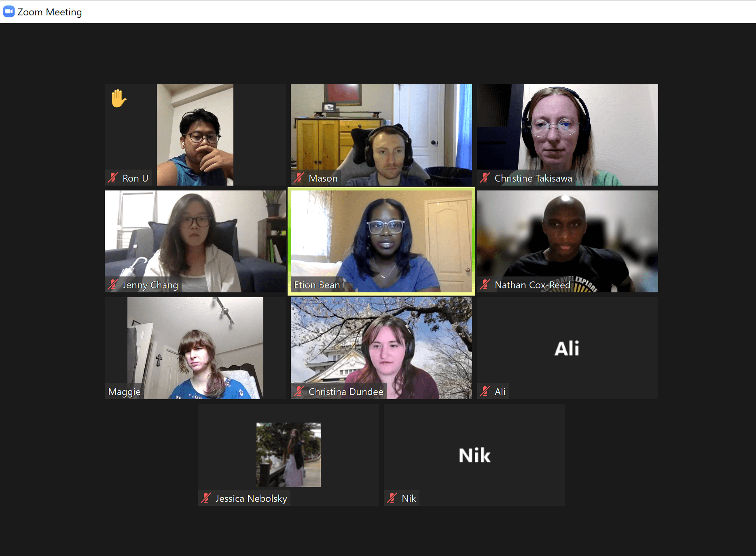This screenshot has height=556, width=756.
Task: Click Nathan Cox-Reed's muted microphone icon
Action: [x=485, y=285]
